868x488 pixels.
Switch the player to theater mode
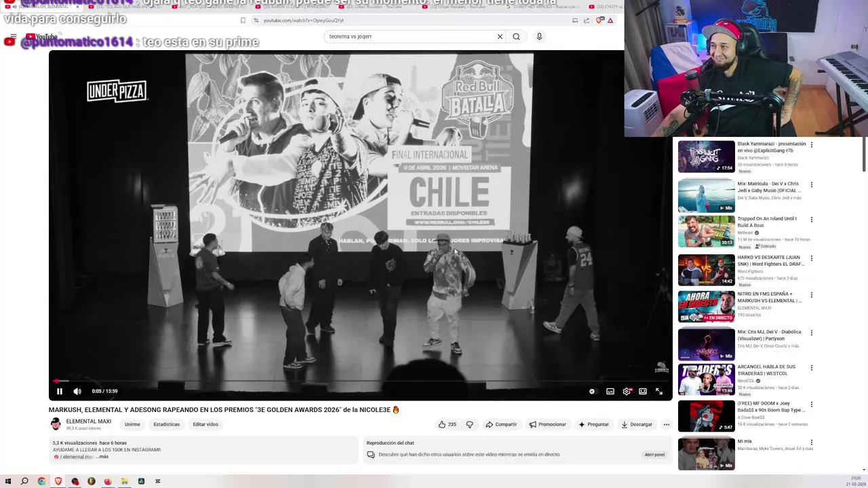pyautogui.click(x=643, y=391)
